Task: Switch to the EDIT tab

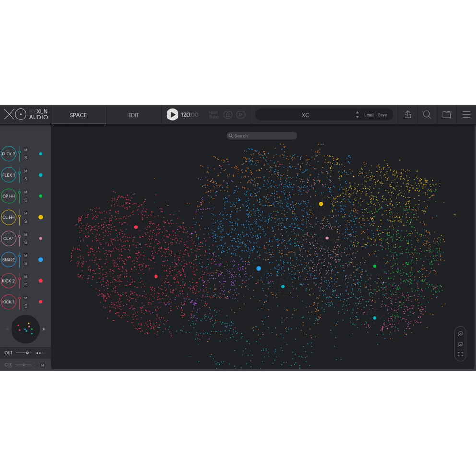Action: pos(133,115)
